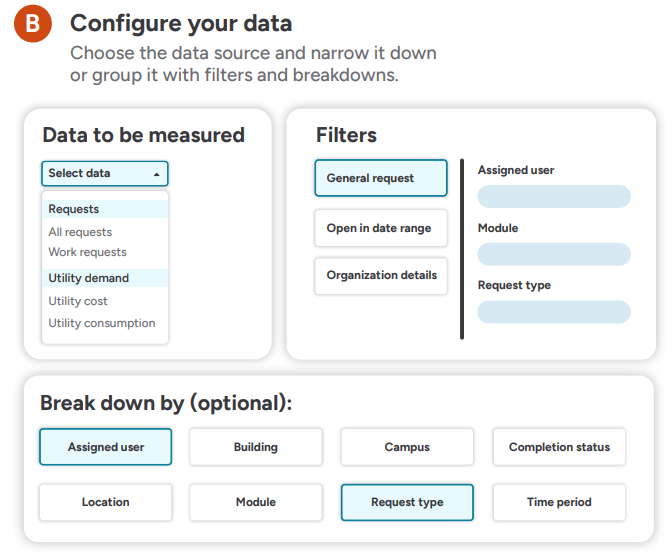The height and width of the screenshot is (554, 672).
Task: Toggle the Location breakdown option
Action: click(105, 502)
